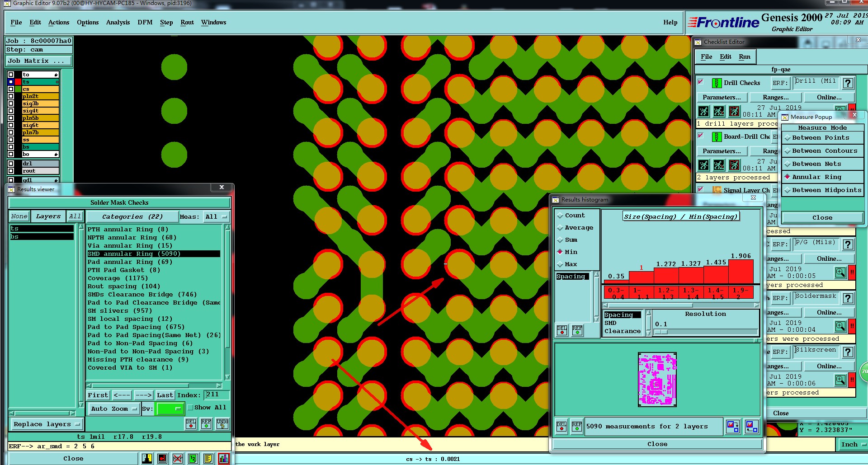Click the second run icon under Drill Checks
This screenshot has width=868, height=465.
pyautogui.click(x=719, y=111)
